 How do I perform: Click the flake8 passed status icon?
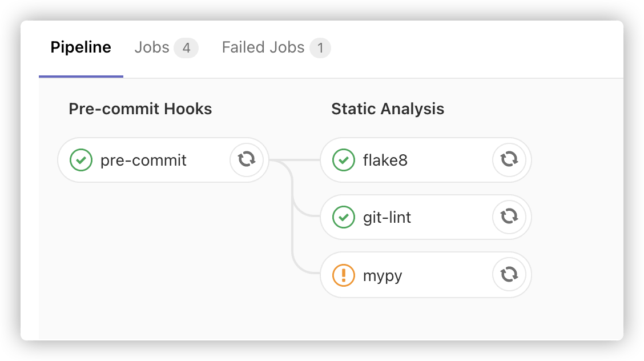click(x=344, y=160)
